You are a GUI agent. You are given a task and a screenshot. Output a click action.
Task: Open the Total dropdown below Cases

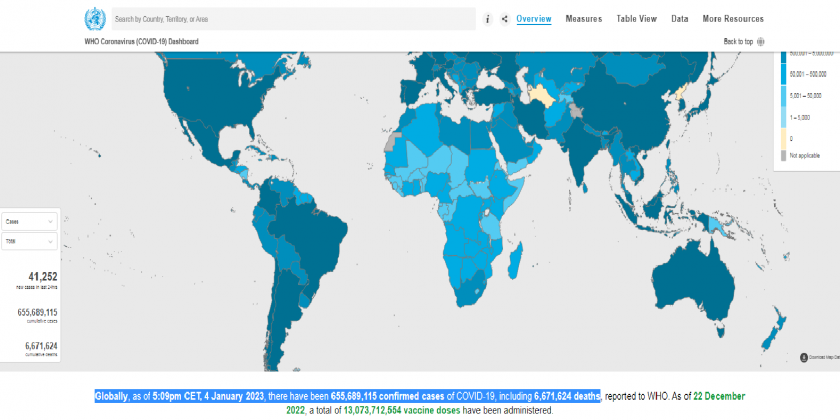(29, 241)
